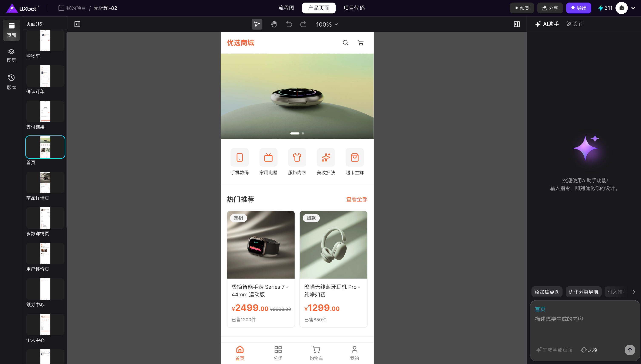Screen dimensions: 641x364
Task: Toggle the left pages panel collapse
Action: (77, 24)
